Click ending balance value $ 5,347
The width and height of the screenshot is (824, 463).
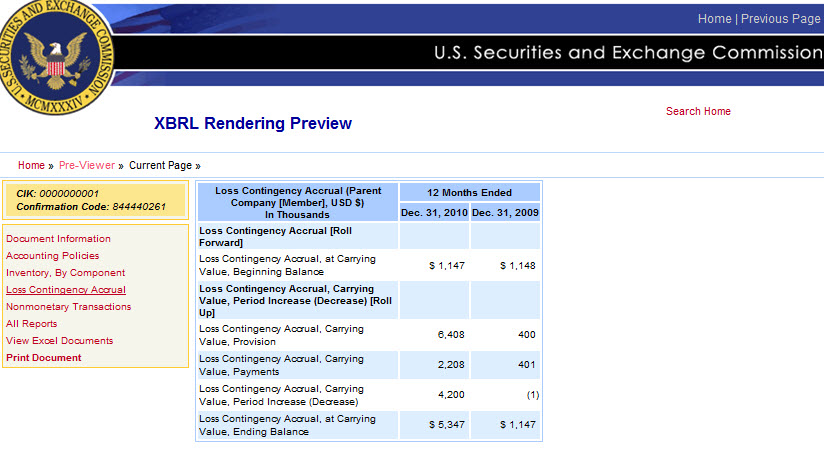(447, 425)
